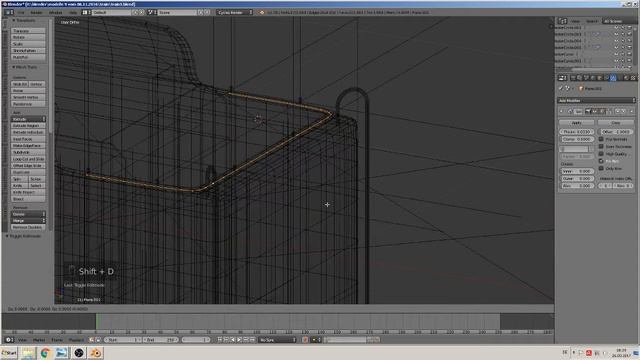The image size is (640, 360).
Task: Switch to the Object properties tab
Action: tap(599, 78)
